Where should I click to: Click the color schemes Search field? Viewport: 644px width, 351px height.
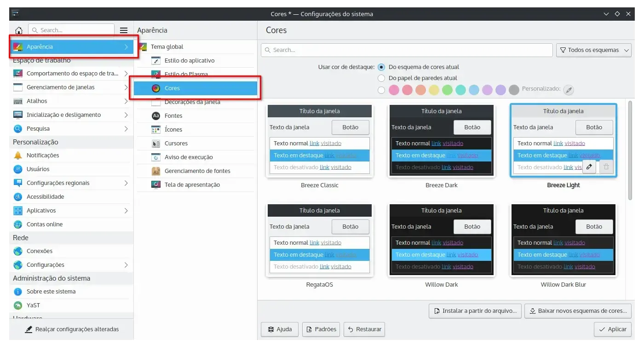(x=407, y=50)
